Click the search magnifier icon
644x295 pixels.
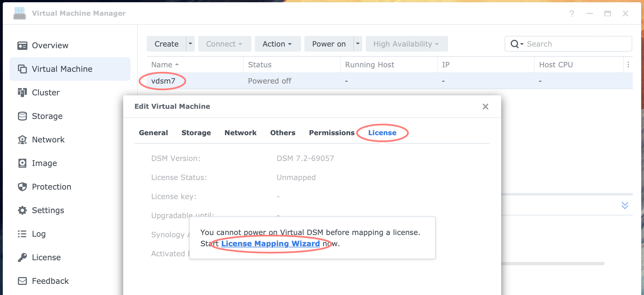click(x=515, y=44)
